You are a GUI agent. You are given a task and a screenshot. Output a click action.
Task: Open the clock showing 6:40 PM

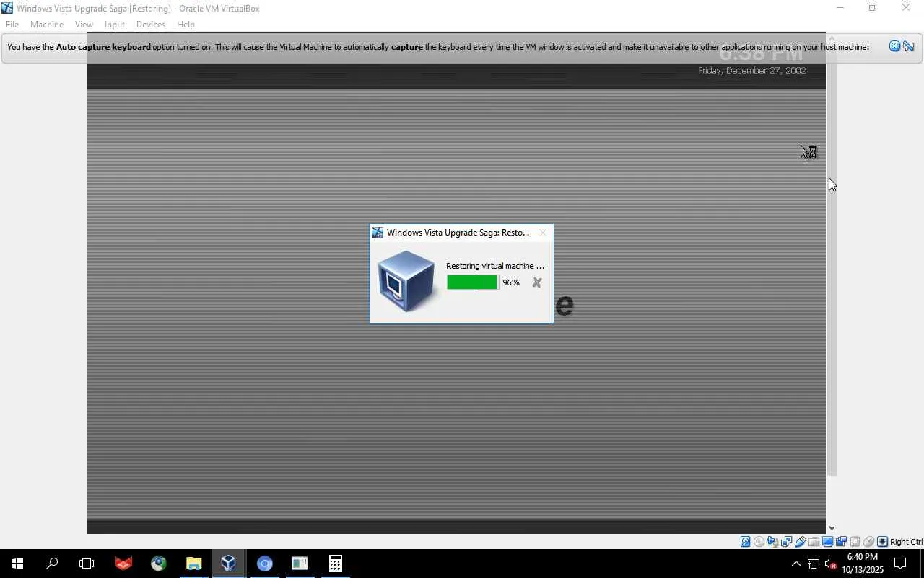[x=863, y=564]
